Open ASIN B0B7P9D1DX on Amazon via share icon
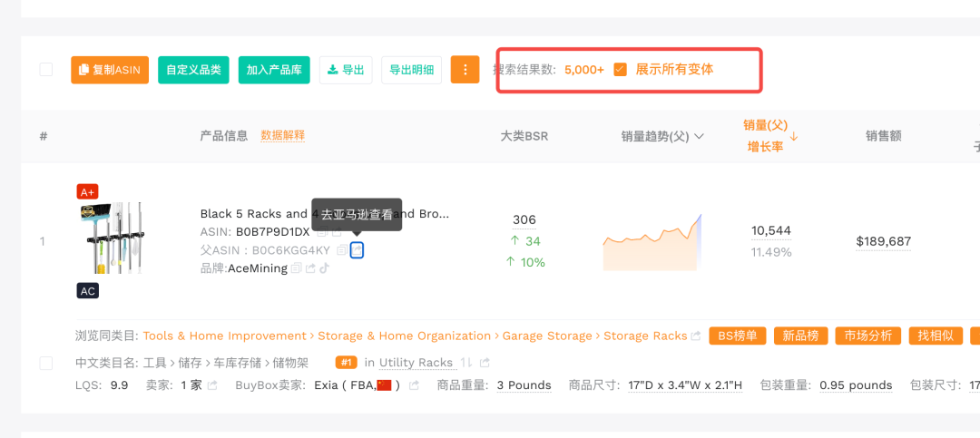This screenshot has width=980, height=438. click(x=337, y=232)
